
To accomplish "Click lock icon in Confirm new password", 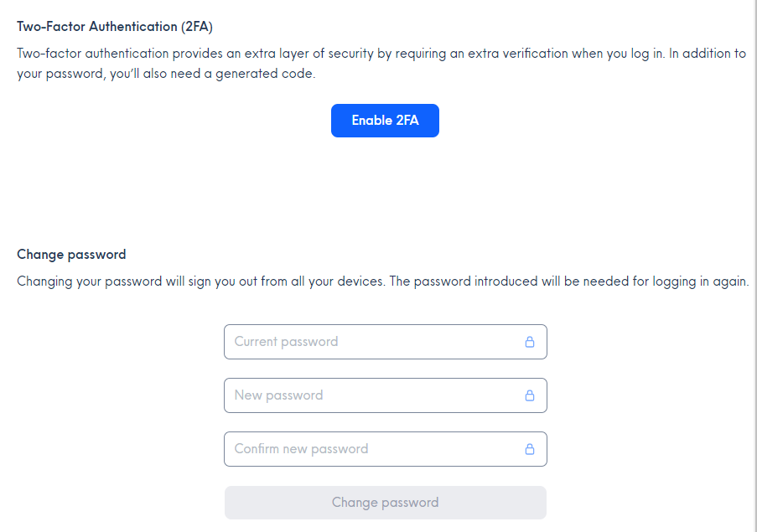I will pos(530,449).
